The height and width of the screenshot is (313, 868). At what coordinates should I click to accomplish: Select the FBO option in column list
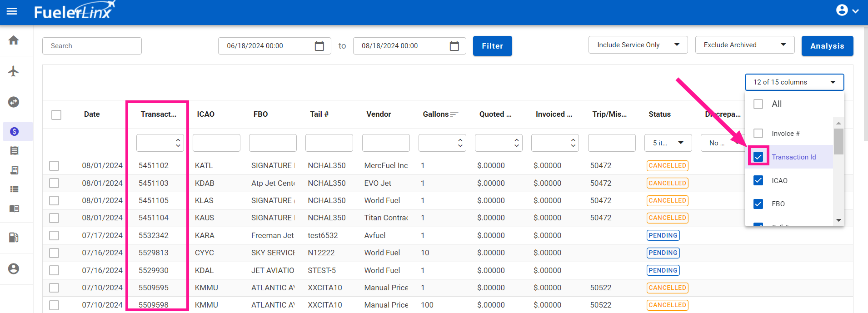point(778,204)
